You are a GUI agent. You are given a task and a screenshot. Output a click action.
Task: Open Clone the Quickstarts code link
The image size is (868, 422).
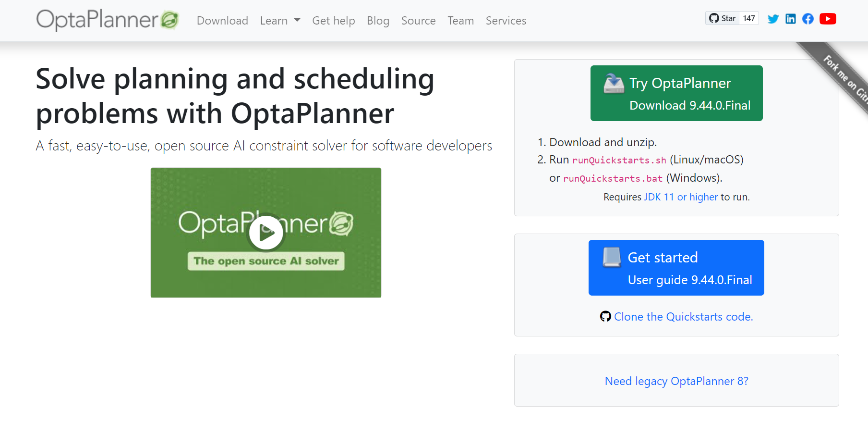click(683, 317)
